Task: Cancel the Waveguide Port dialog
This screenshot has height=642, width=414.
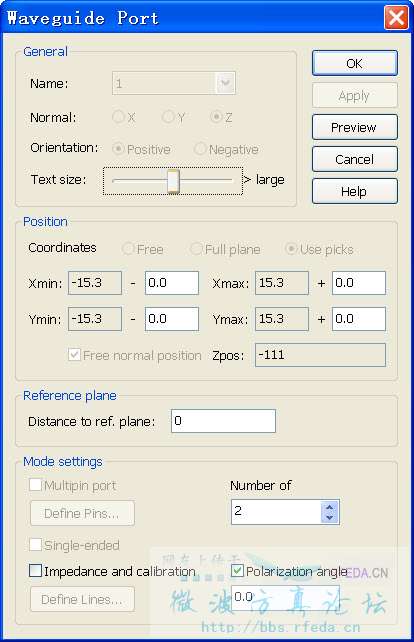Action: [355, 159]
